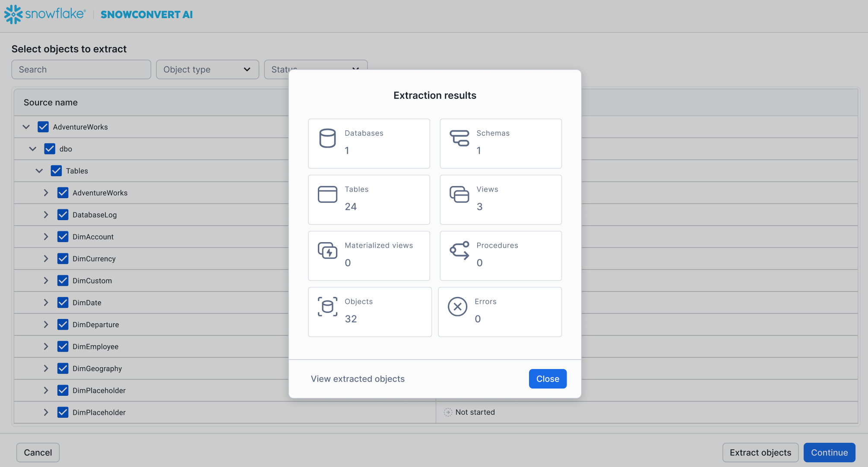Toggle the DatabaseLog checkbox
Screen dimensions: 868x467
[x=63, y=215]
